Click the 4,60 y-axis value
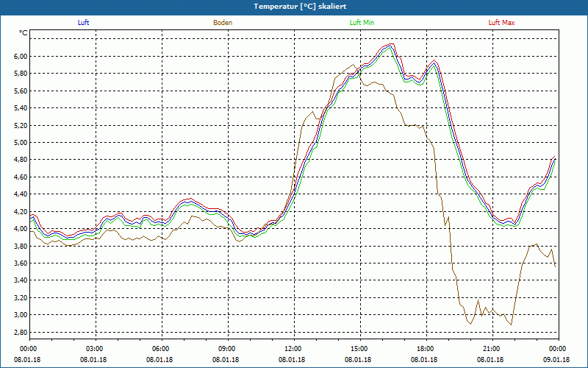The height and width of the screenshot is (368, 588). [21, 177]
